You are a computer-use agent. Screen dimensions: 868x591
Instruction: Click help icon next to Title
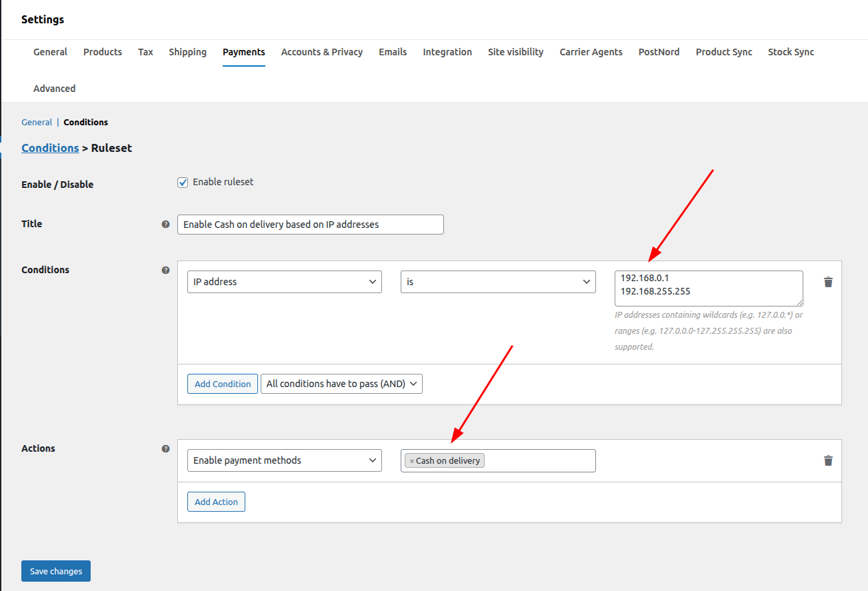tap(166, 225)
